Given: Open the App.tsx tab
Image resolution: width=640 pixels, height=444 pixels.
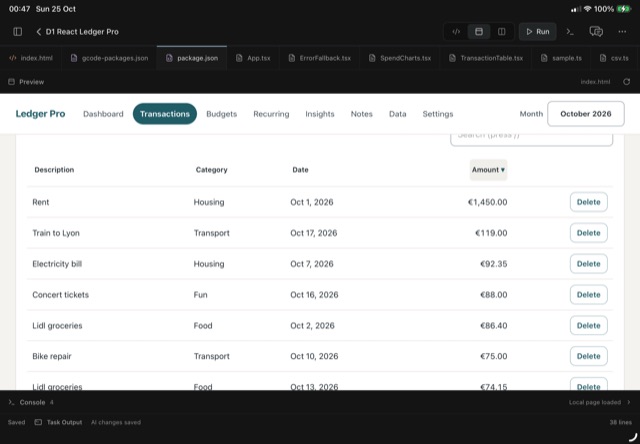Looking at the screenshot, I should [253, 58].
